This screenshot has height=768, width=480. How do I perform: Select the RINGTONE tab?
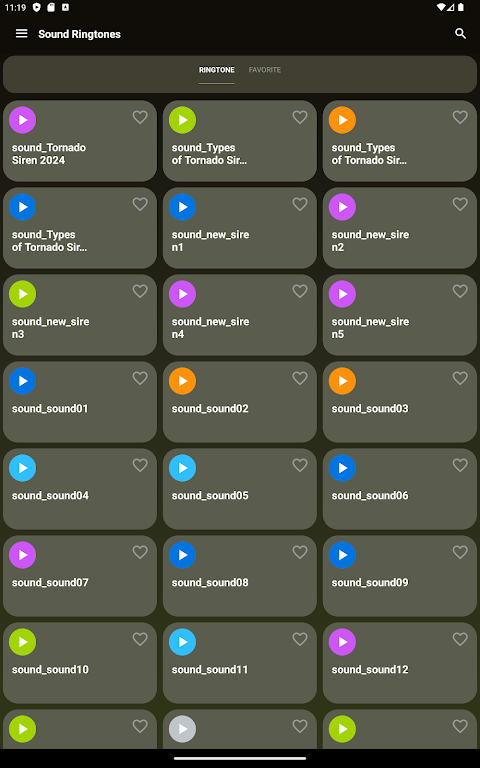[x=216, y=70]
